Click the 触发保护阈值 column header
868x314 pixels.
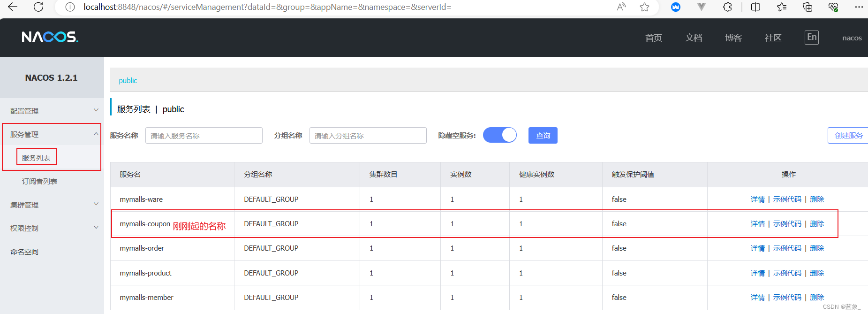(633, 175)
